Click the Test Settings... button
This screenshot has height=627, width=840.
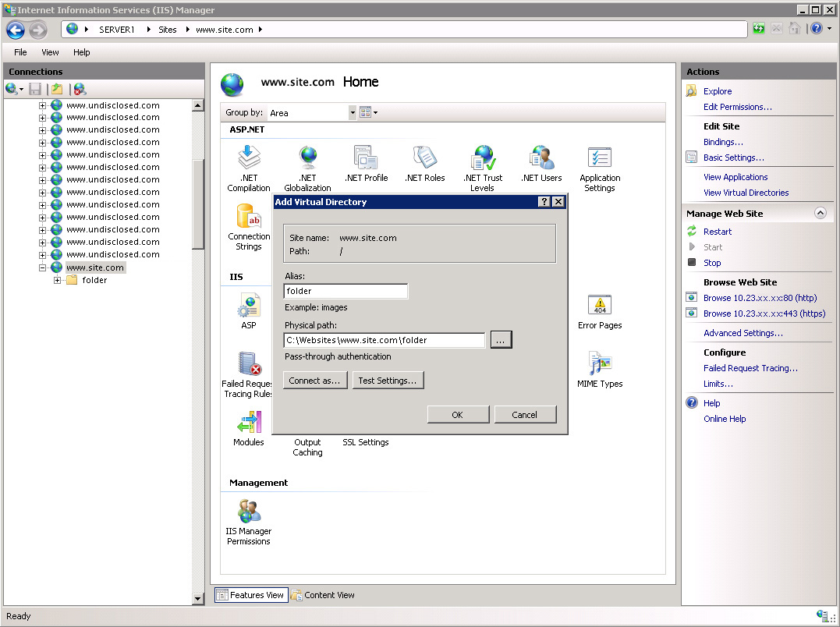coord(388,380)
